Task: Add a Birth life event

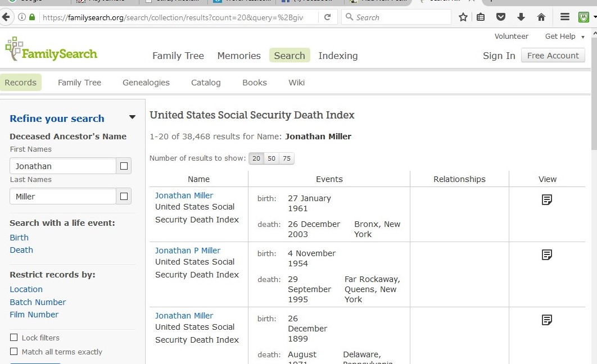Action: coord(19,238)
